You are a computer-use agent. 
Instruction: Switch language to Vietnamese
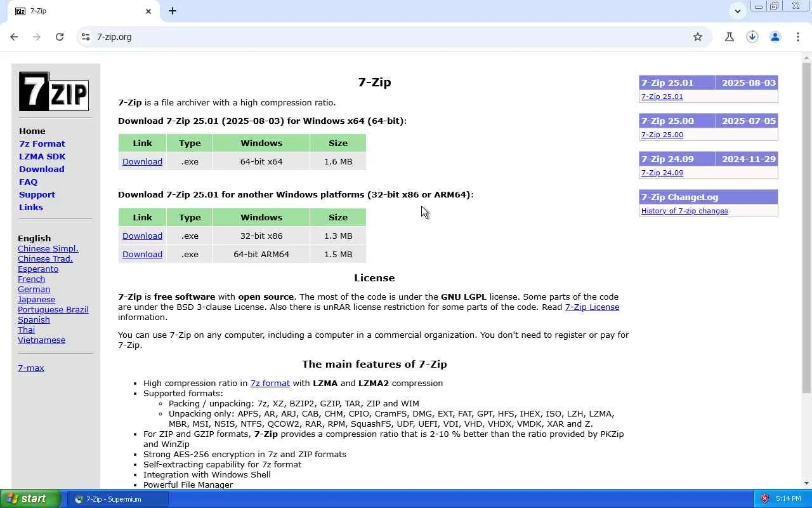41,340
